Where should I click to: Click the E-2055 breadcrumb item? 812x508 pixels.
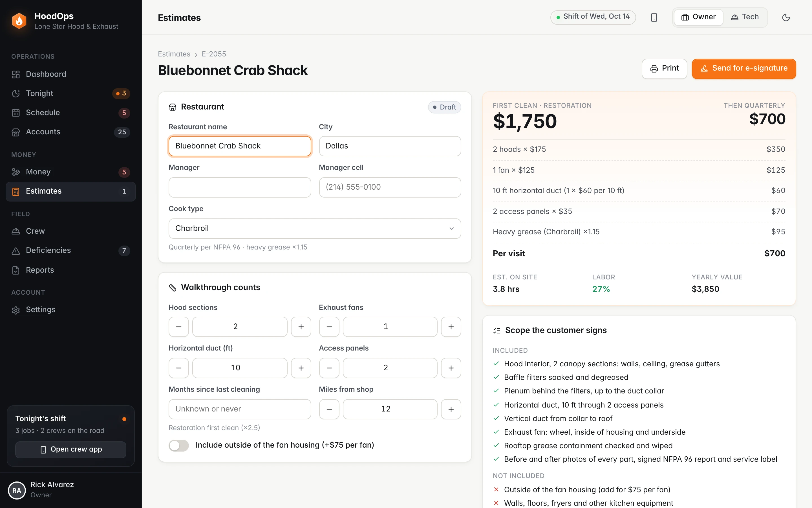(x=214, y=54)
